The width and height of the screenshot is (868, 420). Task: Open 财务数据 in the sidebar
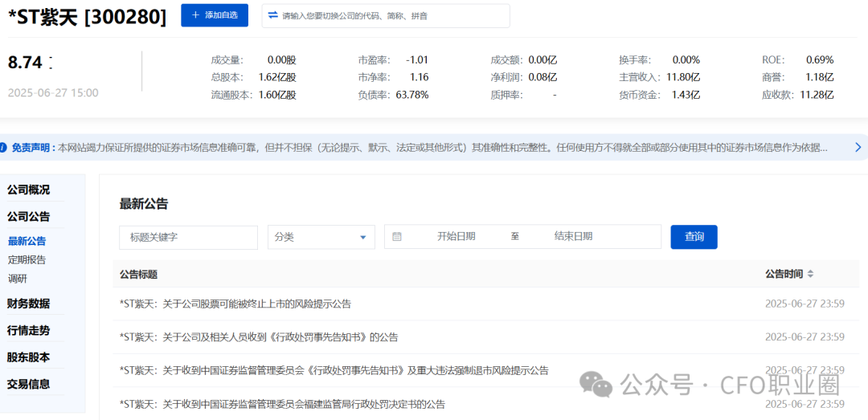(x=29, y=304)
